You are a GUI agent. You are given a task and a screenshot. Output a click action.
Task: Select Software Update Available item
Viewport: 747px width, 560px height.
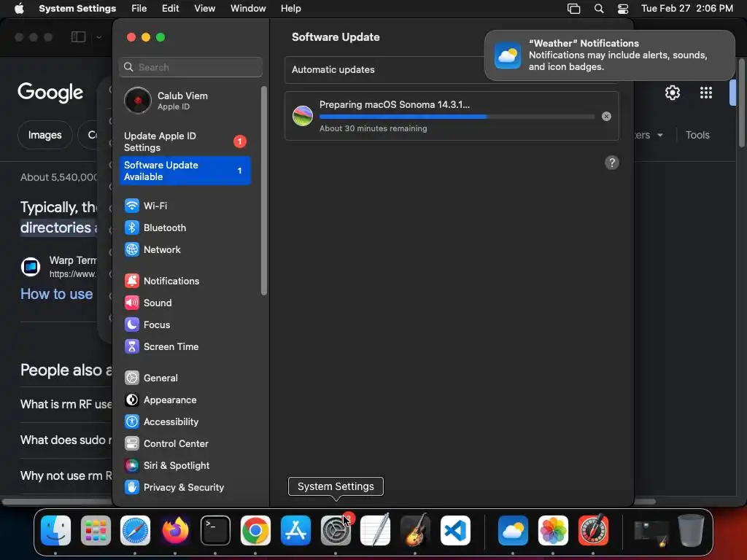[185, 171]
